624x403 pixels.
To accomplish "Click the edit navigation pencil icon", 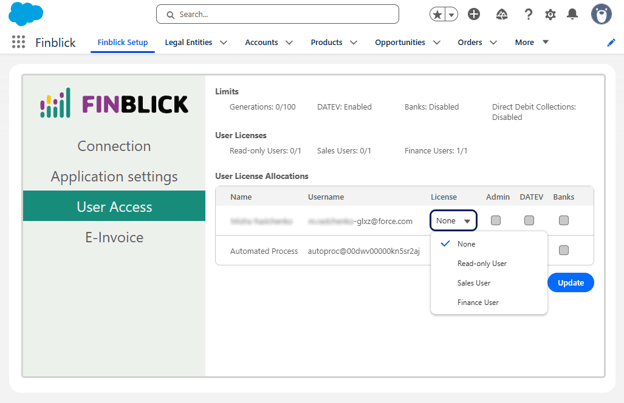I will point(611,43).
